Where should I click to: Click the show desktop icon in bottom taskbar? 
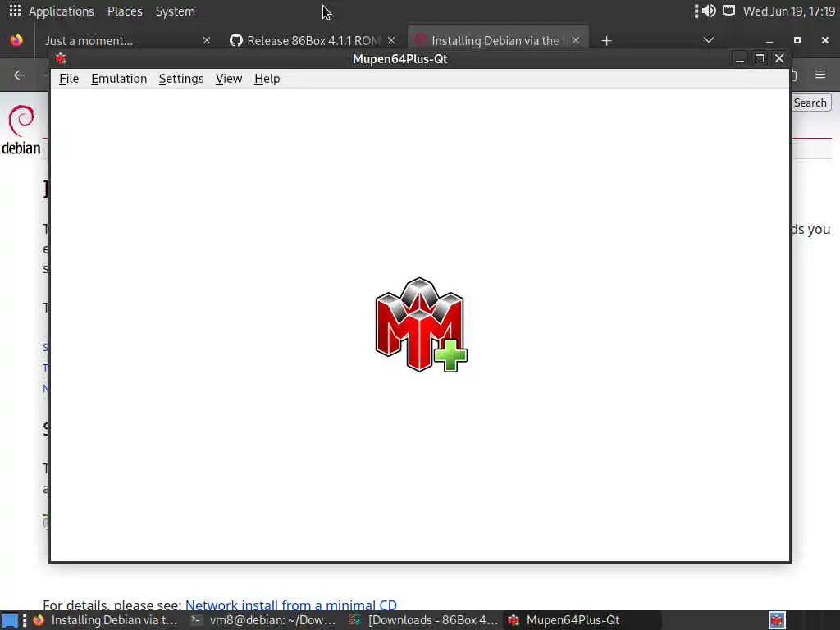[9, 620]
